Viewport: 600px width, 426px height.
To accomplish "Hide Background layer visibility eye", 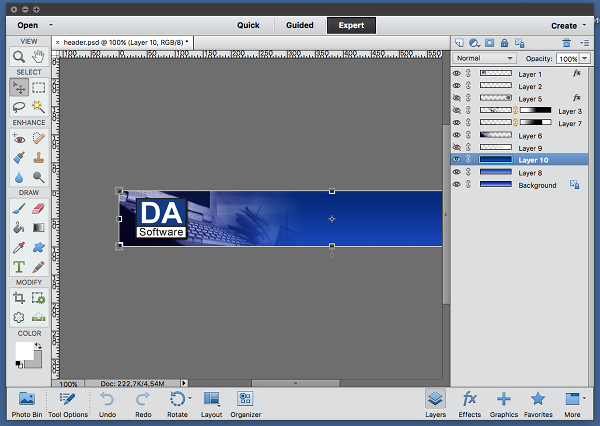I will tap(457, 184).
